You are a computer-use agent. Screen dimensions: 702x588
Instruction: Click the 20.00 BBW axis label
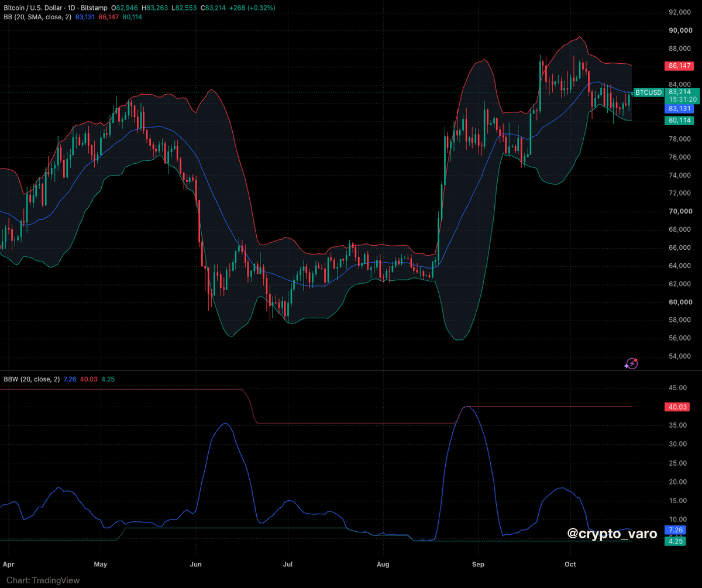[678, 482]
